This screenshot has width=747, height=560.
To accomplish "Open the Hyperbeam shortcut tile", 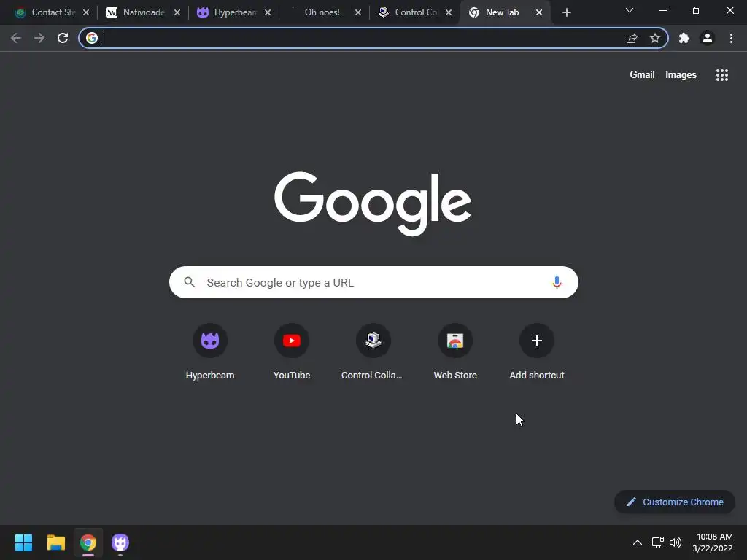I will click(x=210, y=352).
